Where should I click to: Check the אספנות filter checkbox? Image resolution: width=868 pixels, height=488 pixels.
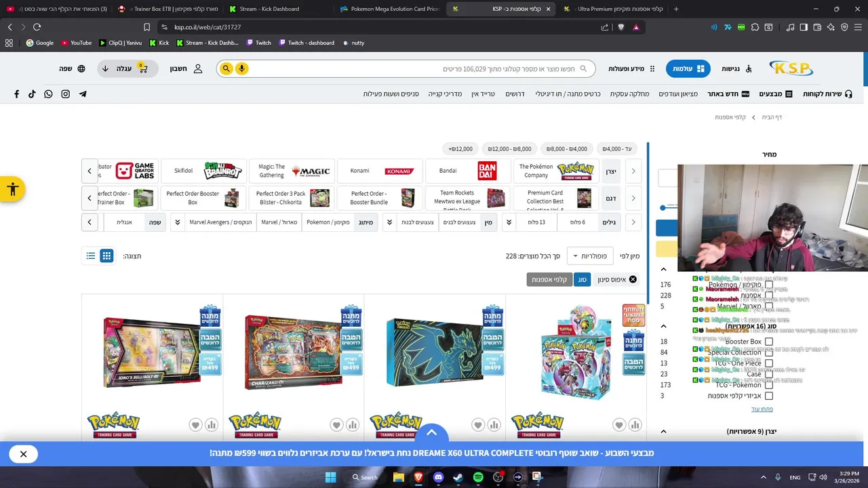(x=768, y=296)
